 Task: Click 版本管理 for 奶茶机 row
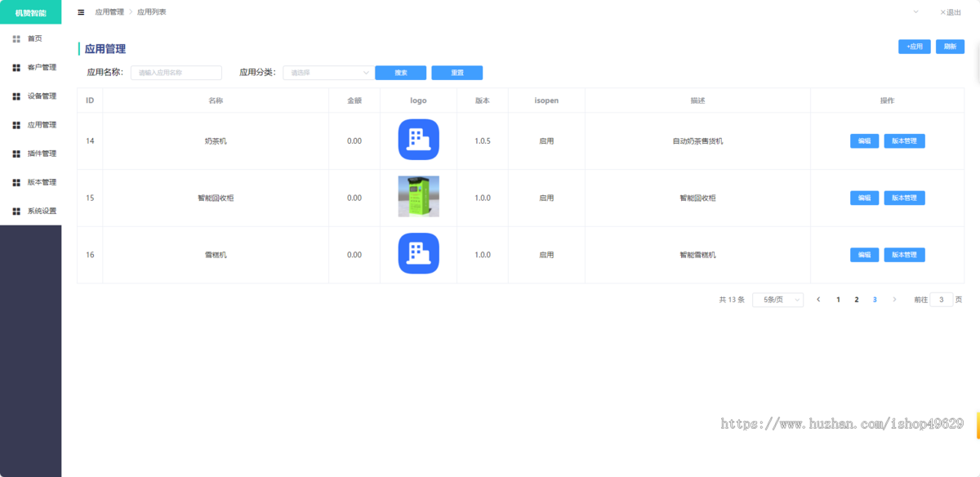coord(904,140)
